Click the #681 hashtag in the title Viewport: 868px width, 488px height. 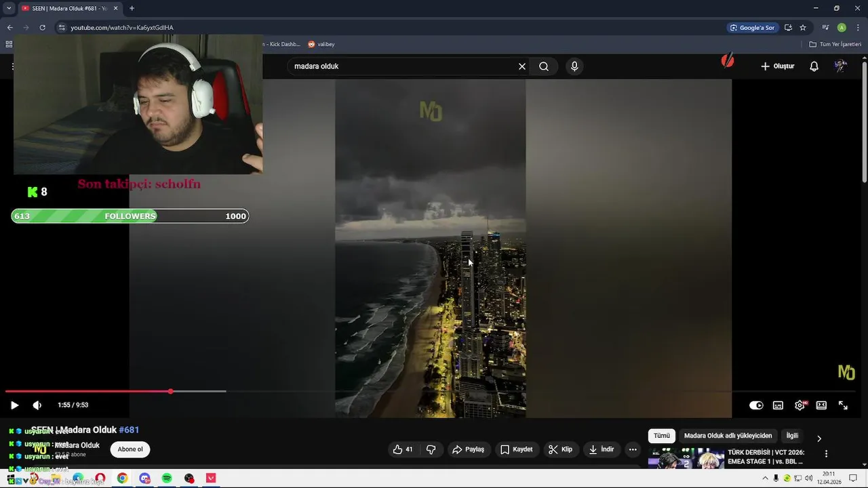[129, 430]
